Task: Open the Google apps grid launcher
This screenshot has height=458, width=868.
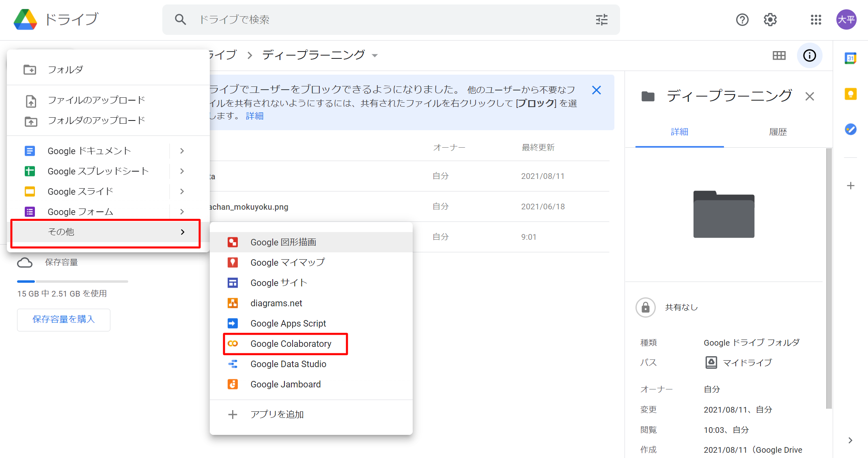Action: pyautogui.click(x=816, y=19)
